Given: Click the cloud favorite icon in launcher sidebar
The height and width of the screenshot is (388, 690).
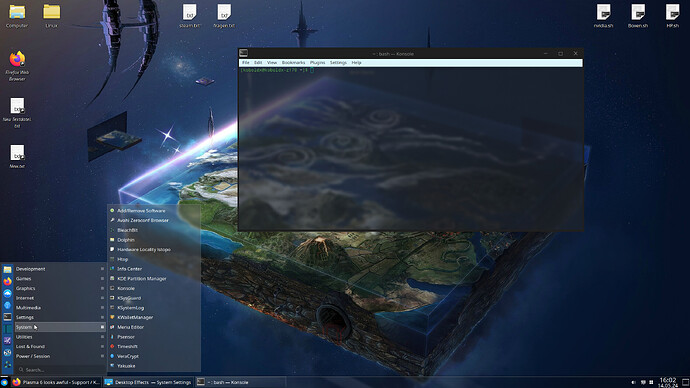Looking at the screenshot, I should click(x=7, y=293).
